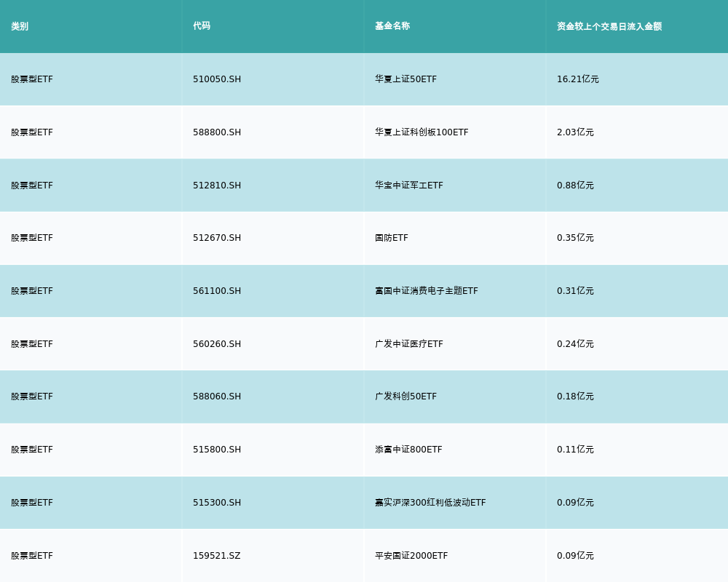Click the 0.09亿元 value in 515300.SH row
728x582 pixels.
tap(575, 503)
